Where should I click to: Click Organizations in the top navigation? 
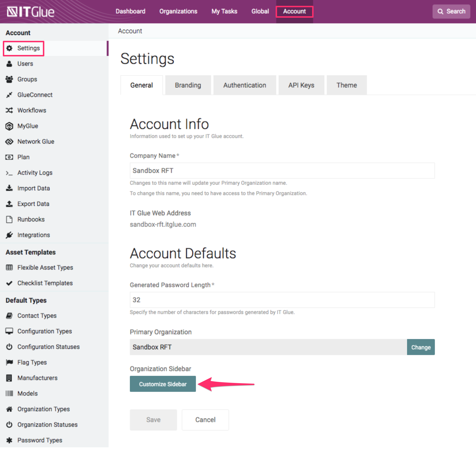point(178,11)
